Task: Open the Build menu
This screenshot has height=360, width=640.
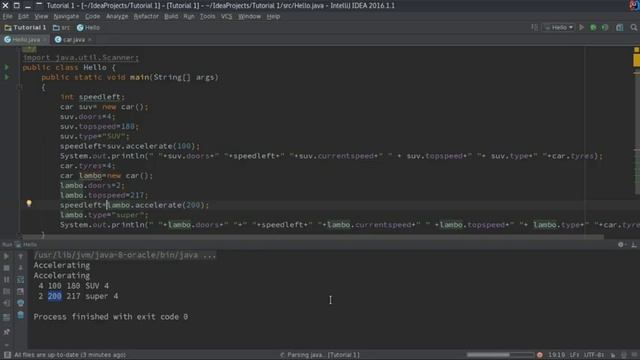Action: [171, 16]
